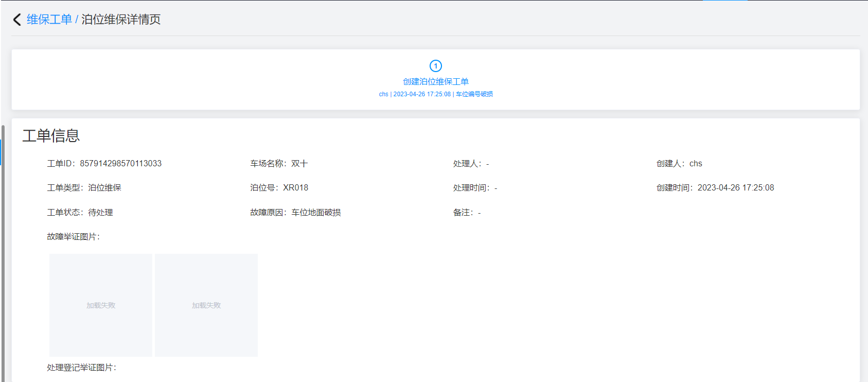The width and height of the screenshot is (868, 382).
Task: Click the 处理登记举证图片 label
Action: pyautogui.click(x=81, y=368)
